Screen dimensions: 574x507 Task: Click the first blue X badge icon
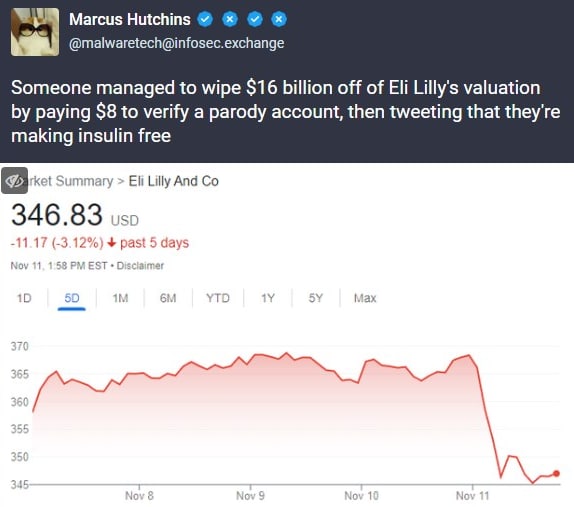pos(230,19)
